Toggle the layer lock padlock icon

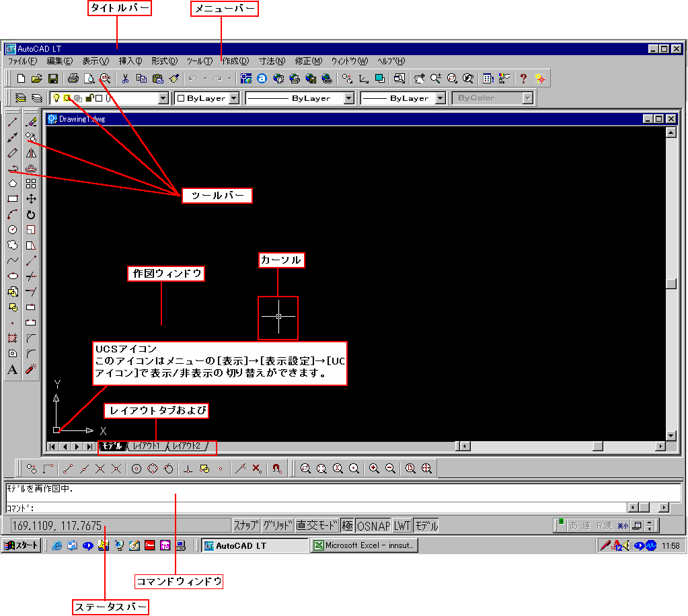(x=89, y=98)
